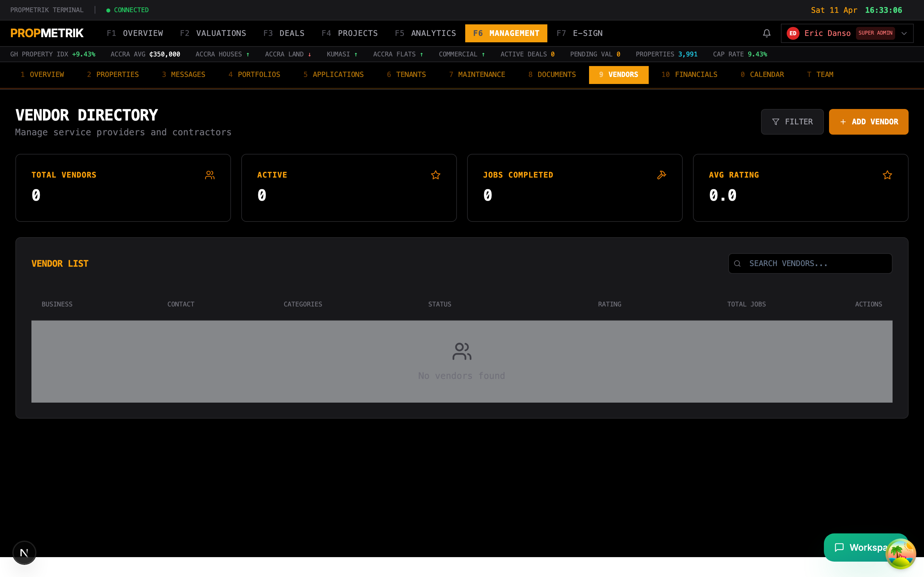Click the Jobs Completed hammer icon
Image resolution: width=924 pixels, height=577 pixels.
click(661, 175)
